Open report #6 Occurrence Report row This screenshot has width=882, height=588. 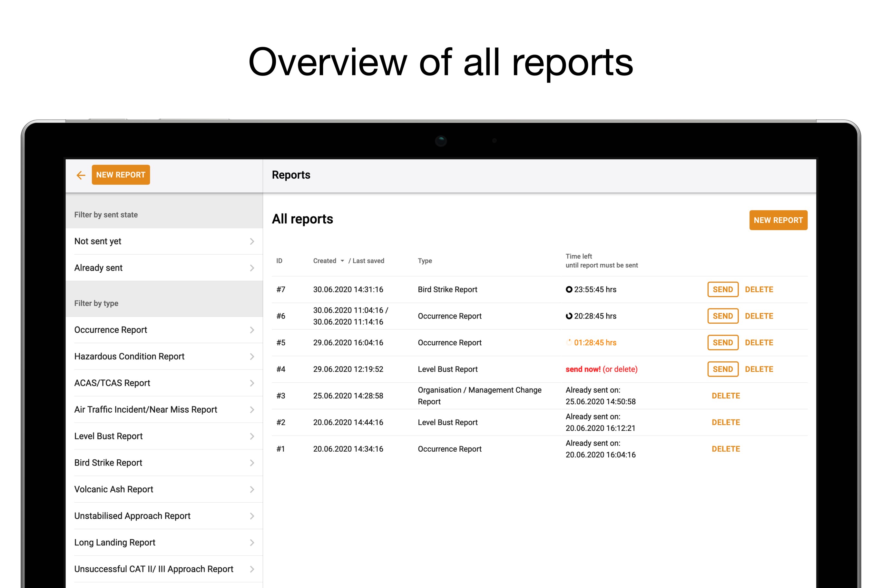[449, 316]
